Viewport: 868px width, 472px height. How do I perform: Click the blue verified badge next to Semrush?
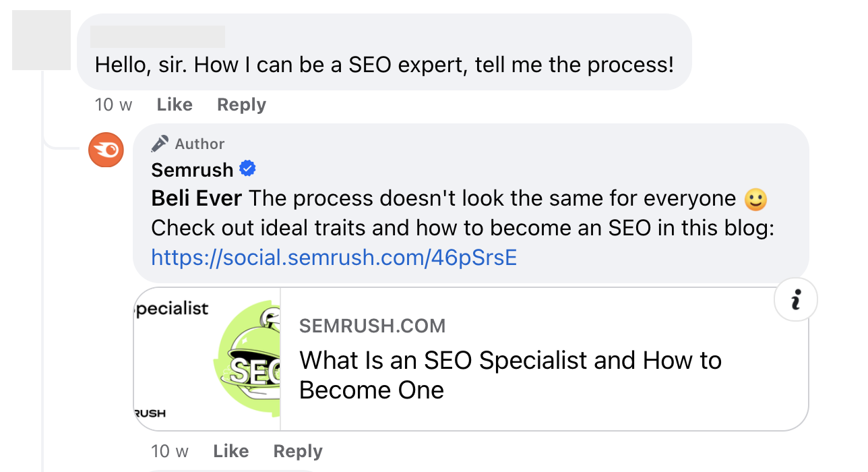[247, 169]
